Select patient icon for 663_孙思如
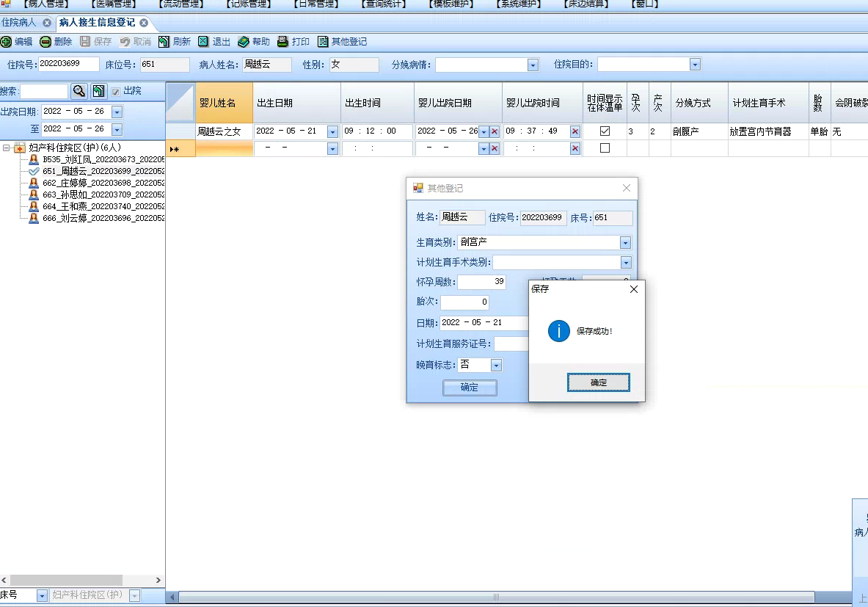Viewport: 868px width, 607px height. tap(34, 195)
